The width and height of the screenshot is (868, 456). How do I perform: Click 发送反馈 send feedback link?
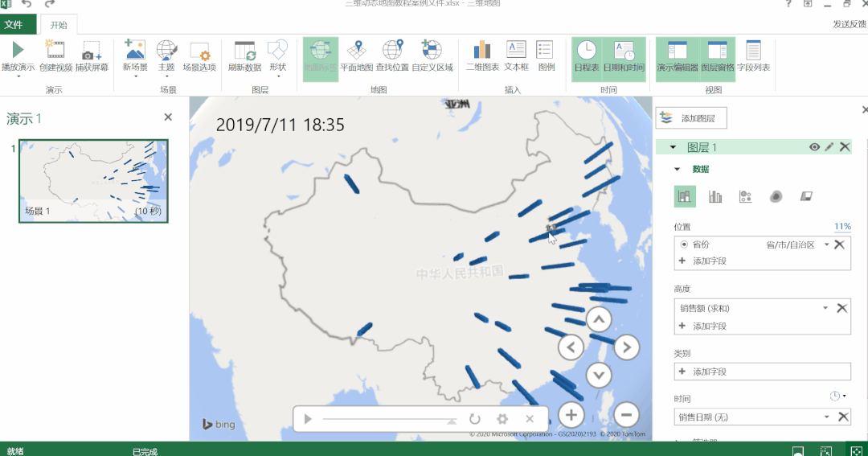tap(850, 24)
